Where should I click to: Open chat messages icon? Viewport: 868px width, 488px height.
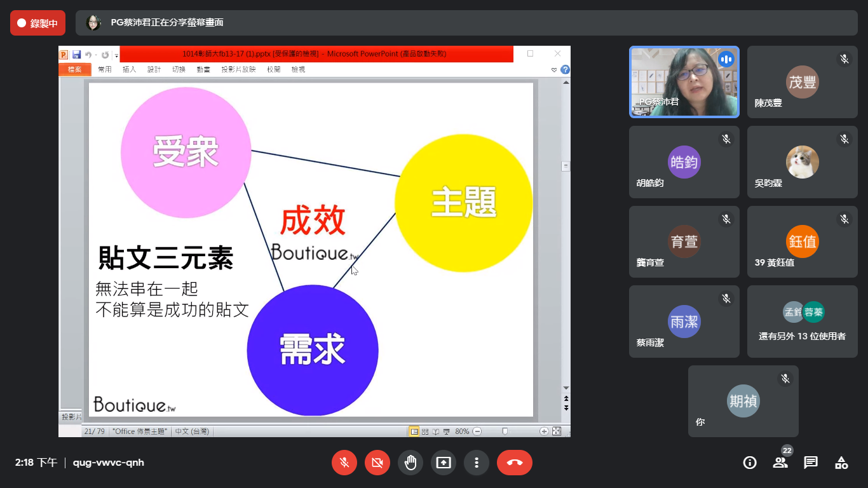pyautogui.click(x=811, y=463)
